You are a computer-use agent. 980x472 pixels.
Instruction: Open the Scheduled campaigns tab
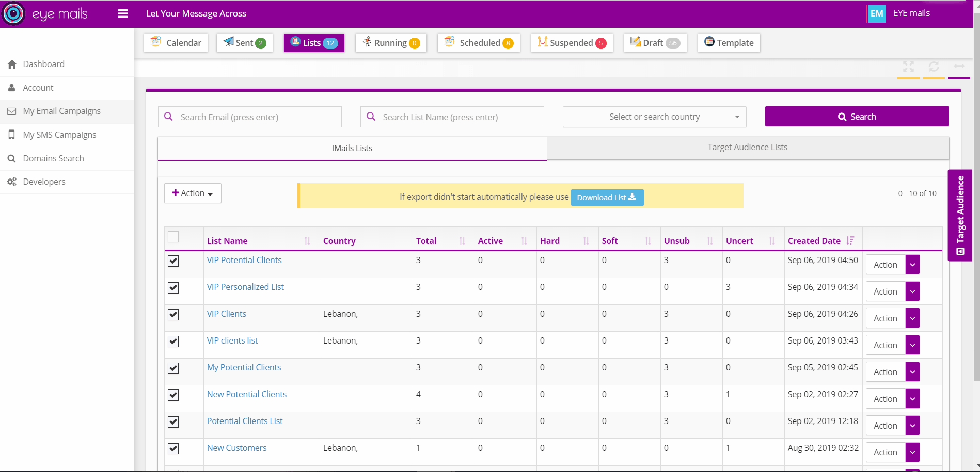tap(479, 43)
